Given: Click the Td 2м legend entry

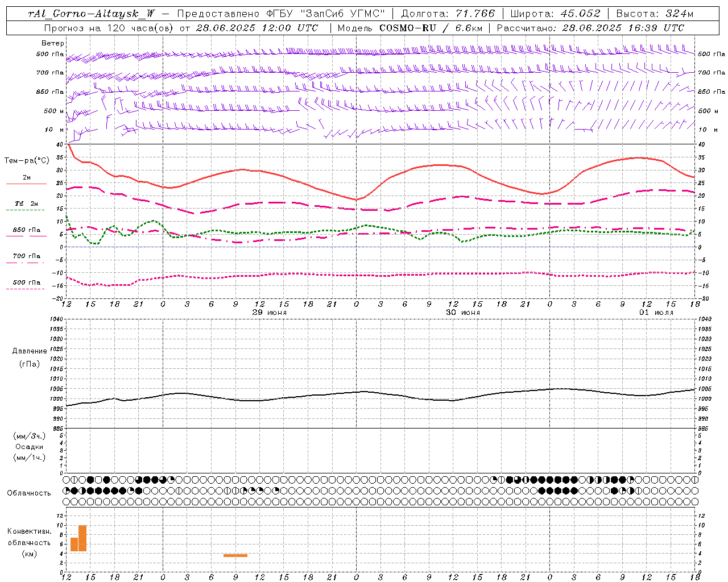Looking at the screenshot, I should [26, 203].
